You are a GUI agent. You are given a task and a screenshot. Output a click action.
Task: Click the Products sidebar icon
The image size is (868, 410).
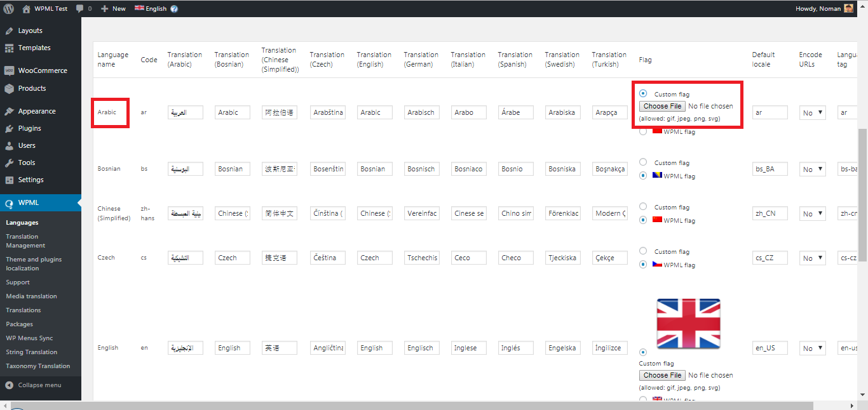(9, 88)
